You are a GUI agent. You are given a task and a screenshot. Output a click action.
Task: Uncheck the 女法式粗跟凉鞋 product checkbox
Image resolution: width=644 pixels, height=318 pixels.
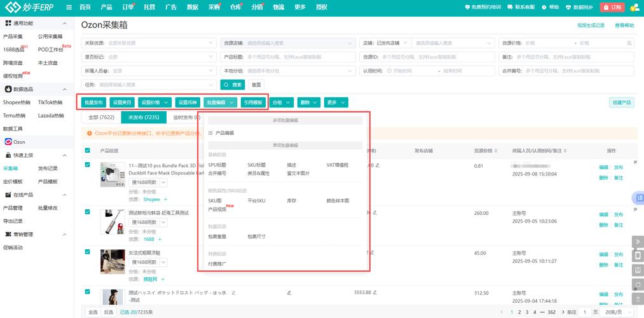88,251
